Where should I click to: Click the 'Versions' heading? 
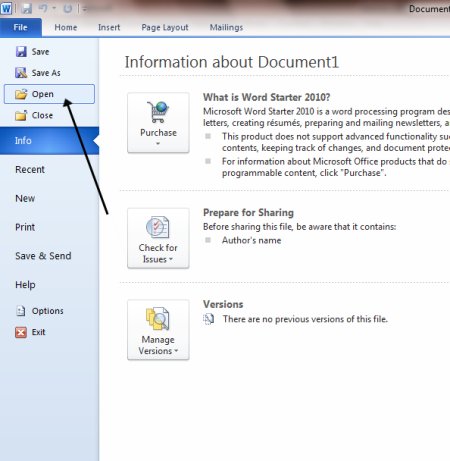coord(223,304)
